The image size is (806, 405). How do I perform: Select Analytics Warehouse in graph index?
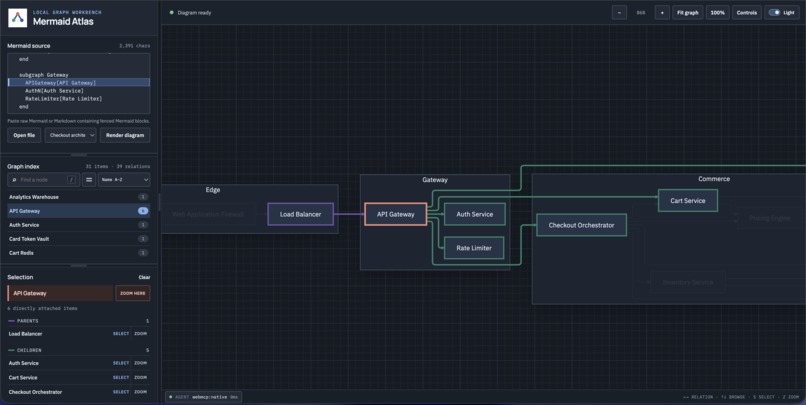(x=79, y=197)
